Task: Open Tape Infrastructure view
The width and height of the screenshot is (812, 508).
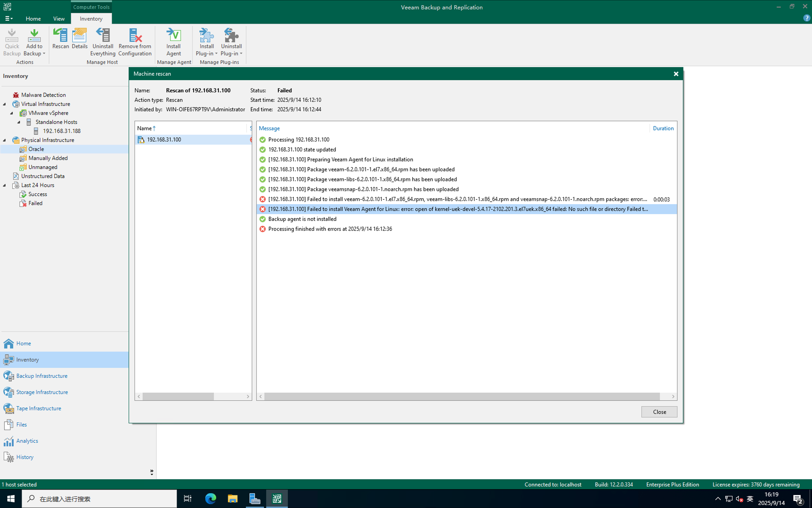Action: 39,408
